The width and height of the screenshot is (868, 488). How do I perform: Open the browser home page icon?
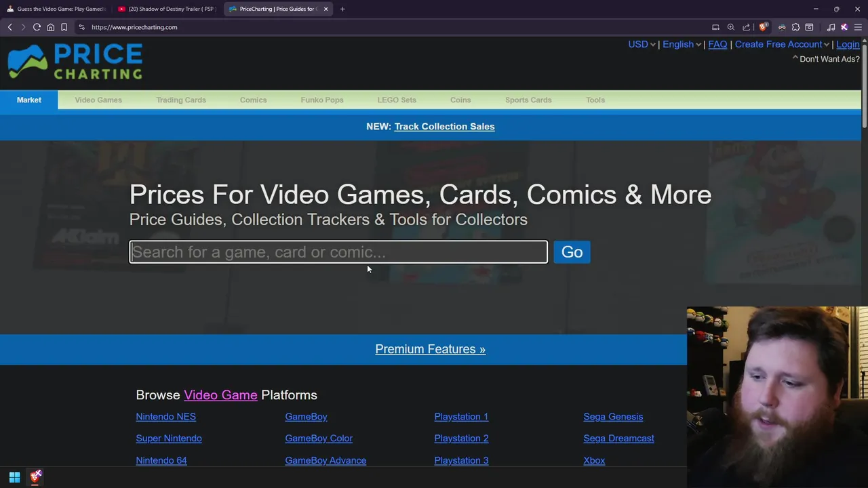pos(50,27)
